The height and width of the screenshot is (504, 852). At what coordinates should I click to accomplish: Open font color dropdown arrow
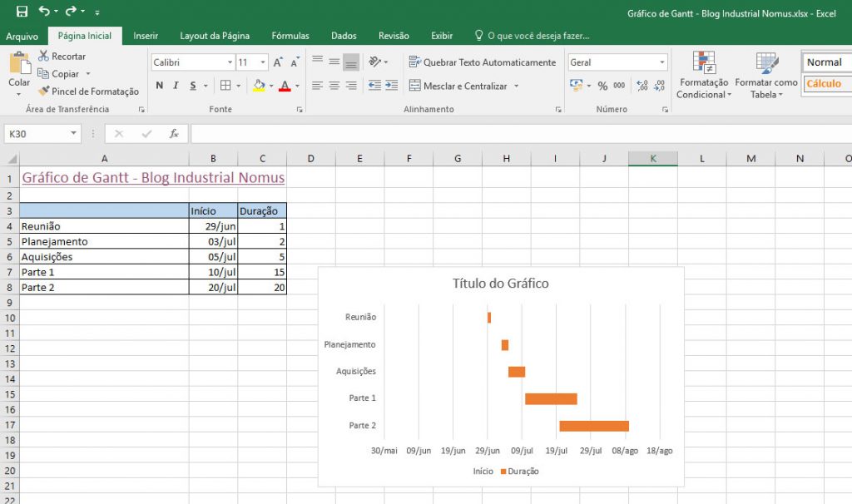point(297,86)
